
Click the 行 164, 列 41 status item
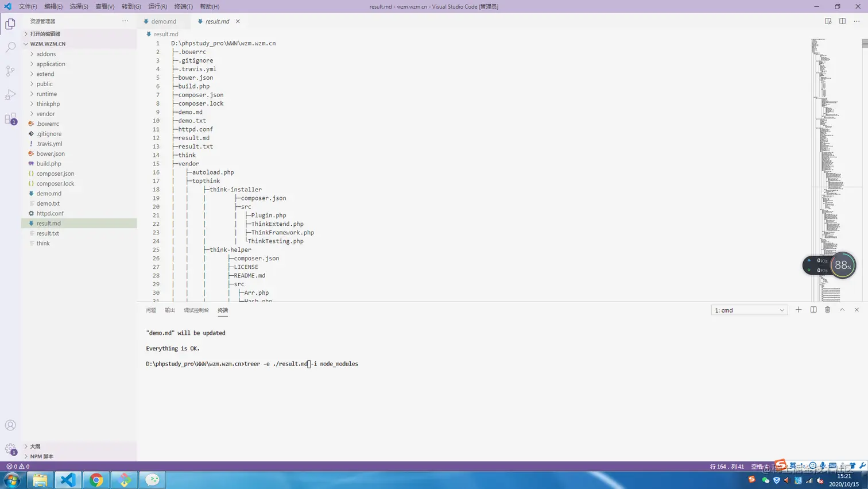(727, 467)
